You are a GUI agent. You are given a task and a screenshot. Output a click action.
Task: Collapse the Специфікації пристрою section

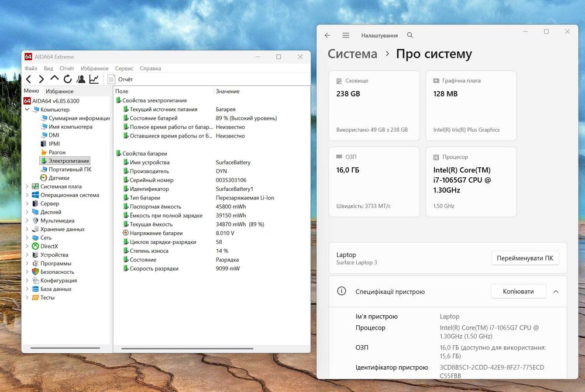pos(556,292)
